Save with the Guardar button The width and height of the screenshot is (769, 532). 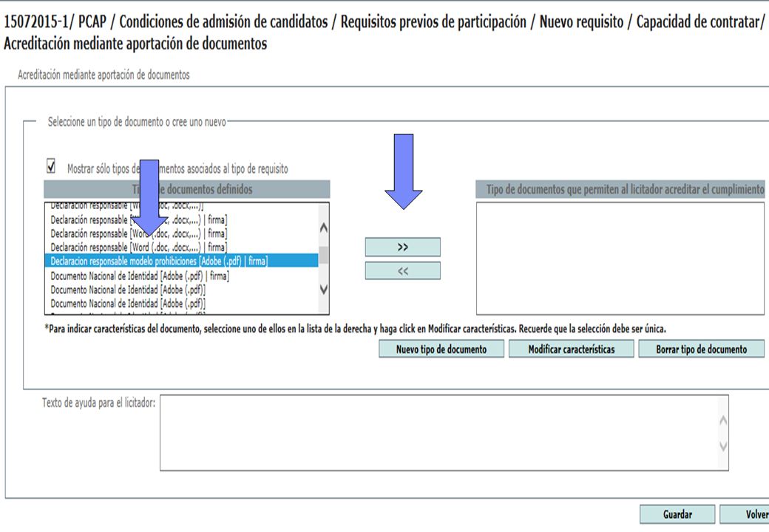pyautogui.click(x=677, y=514)
